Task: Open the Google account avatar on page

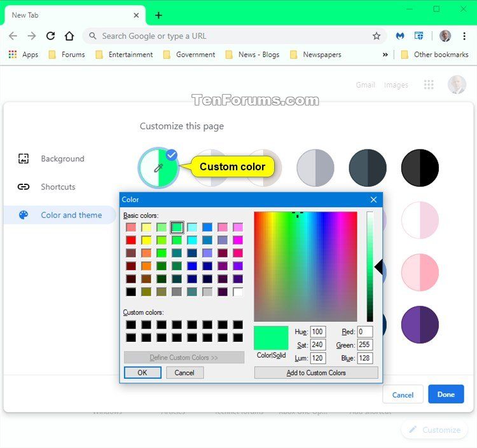Action: point(457,85)
